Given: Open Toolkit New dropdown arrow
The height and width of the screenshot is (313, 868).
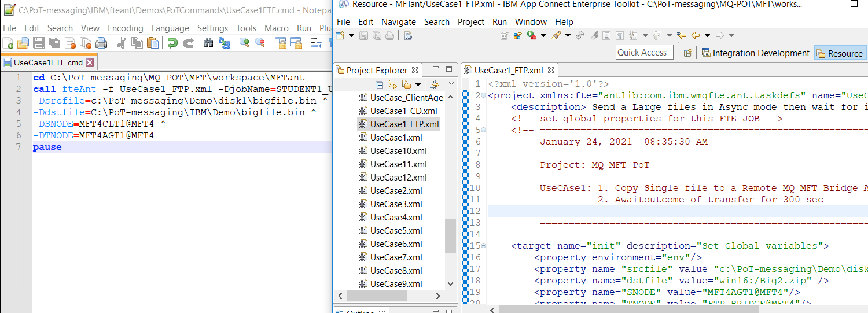Looking at the screenshot, I should click(x=351, y=35).
